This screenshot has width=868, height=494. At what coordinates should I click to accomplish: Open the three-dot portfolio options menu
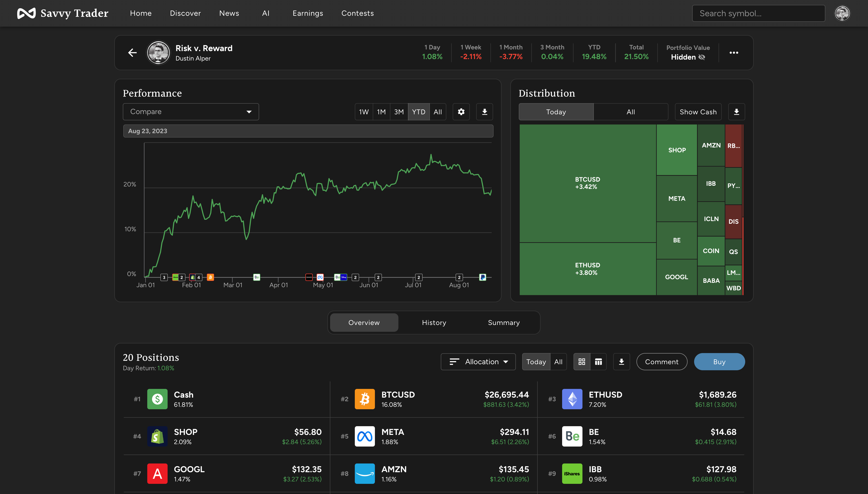click(734, 53)
